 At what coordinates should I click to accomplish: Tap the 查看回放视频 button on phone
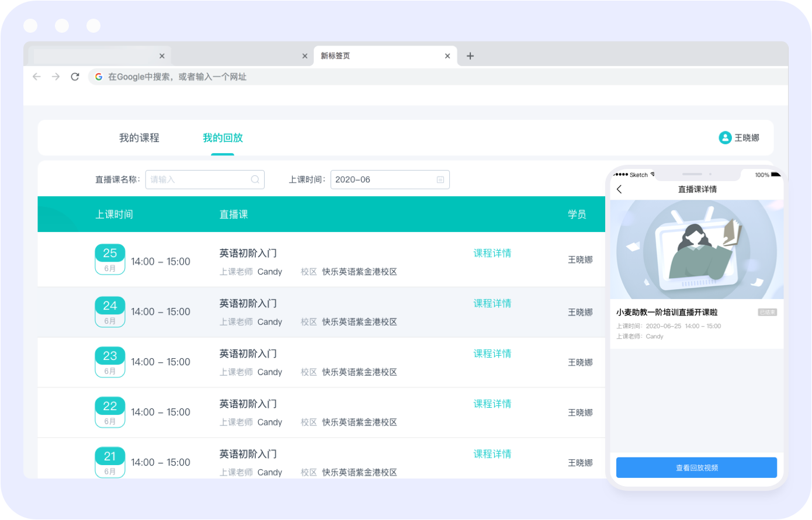coord(696,467)
